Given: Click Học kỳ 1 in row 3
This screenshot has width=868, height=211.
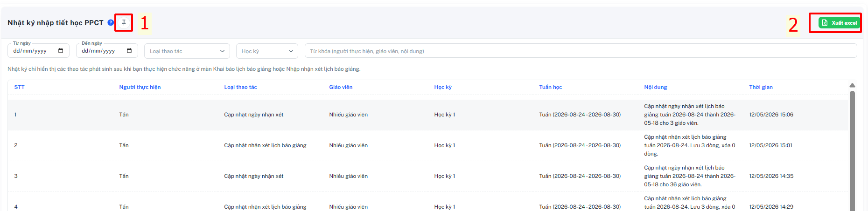Looking at the screenshot, I should pyautogui.click(x=445, y=176).
